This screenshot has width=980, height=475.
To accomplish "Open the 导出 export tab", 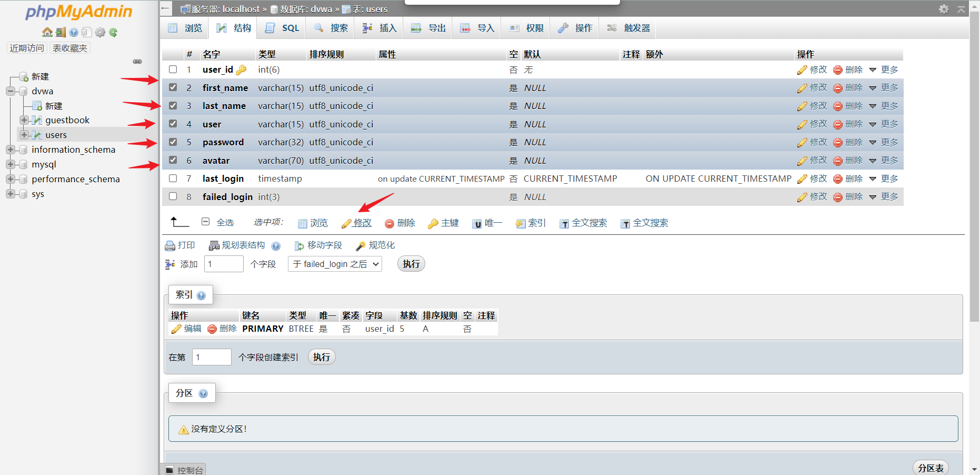I will (429, 28).
